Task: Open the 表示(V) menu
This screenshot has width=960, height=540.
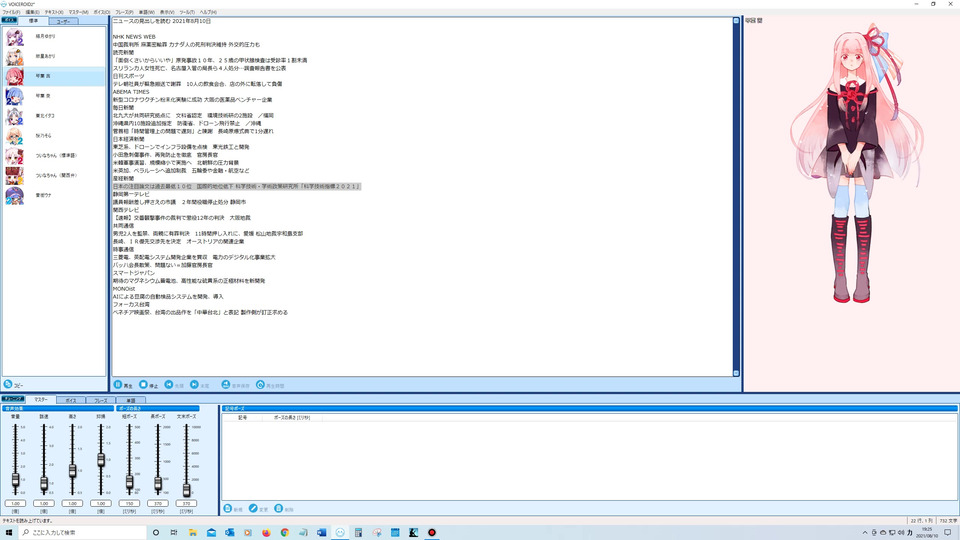Action: click(x=167, y=12)
